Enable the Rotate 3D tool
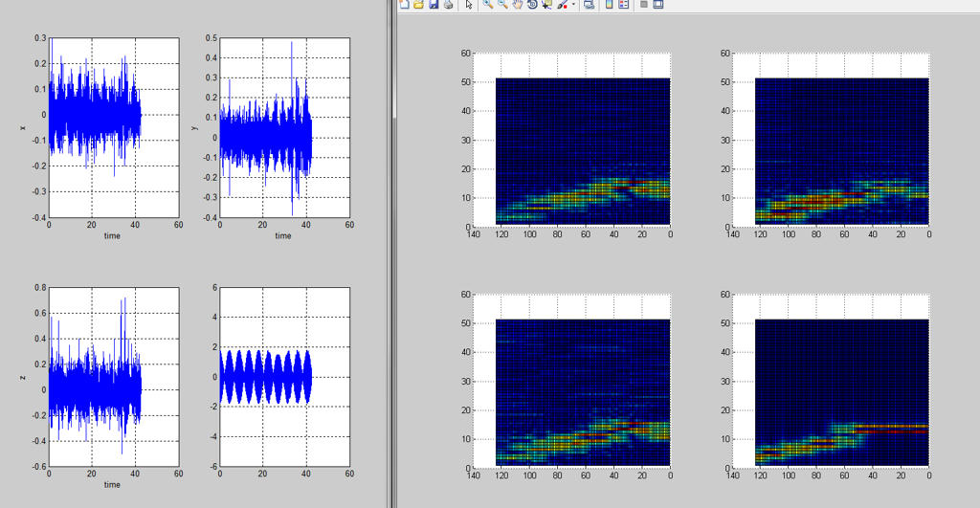Image resolution: width=980 pixels, height=508 pixels. (x=532, y=5)
